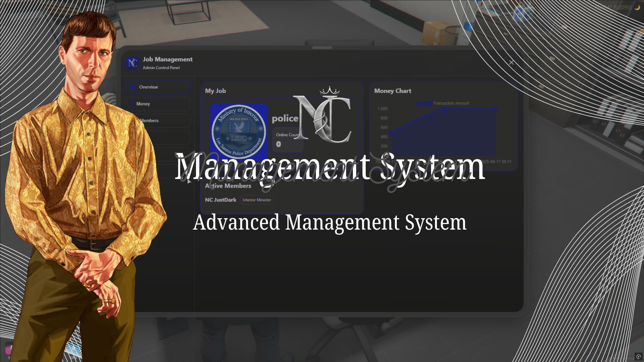Screen dimensions: 644x362
Task: Click the police job title in My Job
Action: (x=285, y=118)
